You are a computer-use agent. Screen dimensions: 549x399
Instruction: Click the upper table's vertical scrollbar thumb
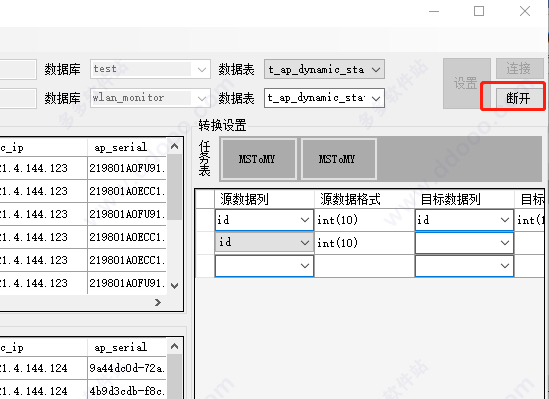pyautogui.click(x=174, y=187)
